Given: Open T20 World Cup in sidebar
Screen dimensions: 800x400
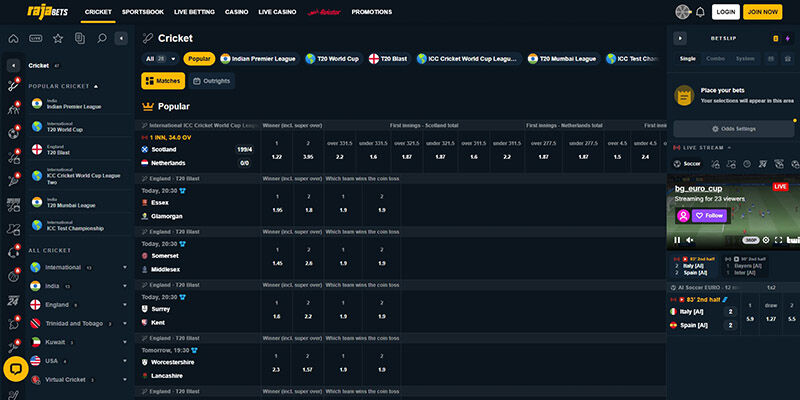Looking at the screenshot, I should 80,127.
